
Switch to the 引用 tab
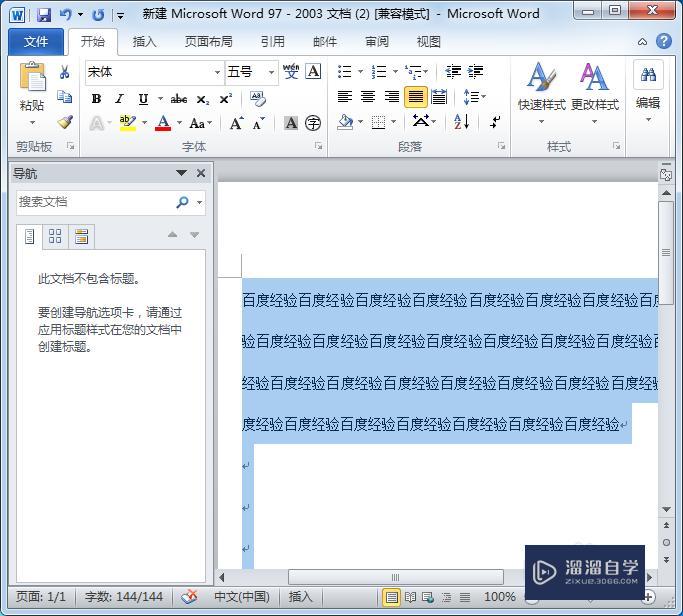(273, 41)
